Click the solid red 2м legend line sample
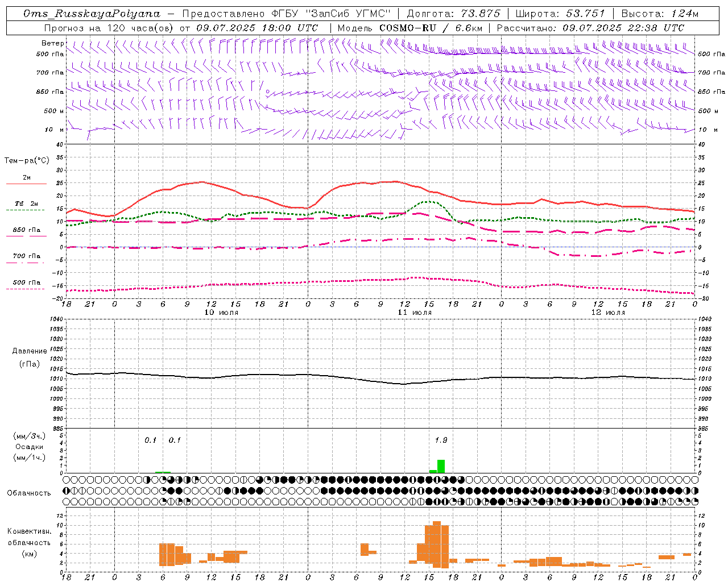 pyautogui.click(x=26, y=184)
